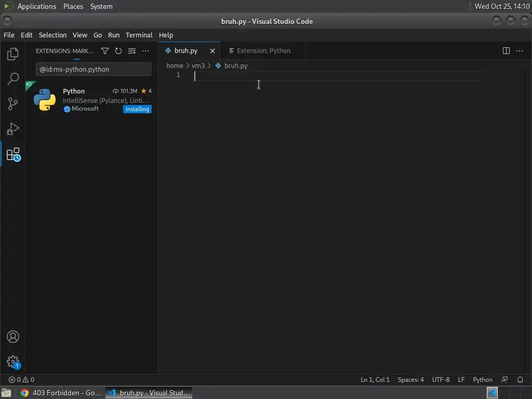Click the bruh.py breadcrumb

(x=235, y=66)
